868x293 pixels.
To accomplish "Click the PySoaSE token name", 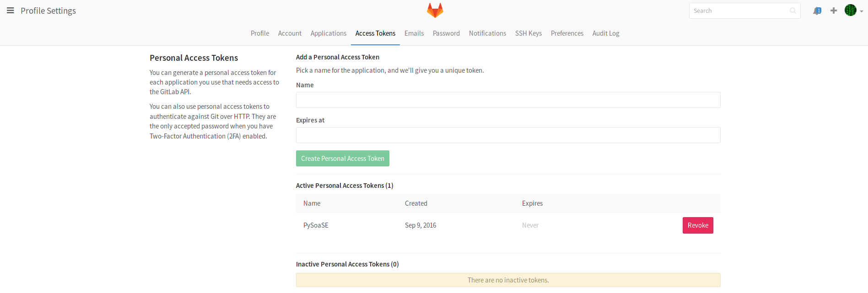I will pyautogui.click(x=316, y=225).
